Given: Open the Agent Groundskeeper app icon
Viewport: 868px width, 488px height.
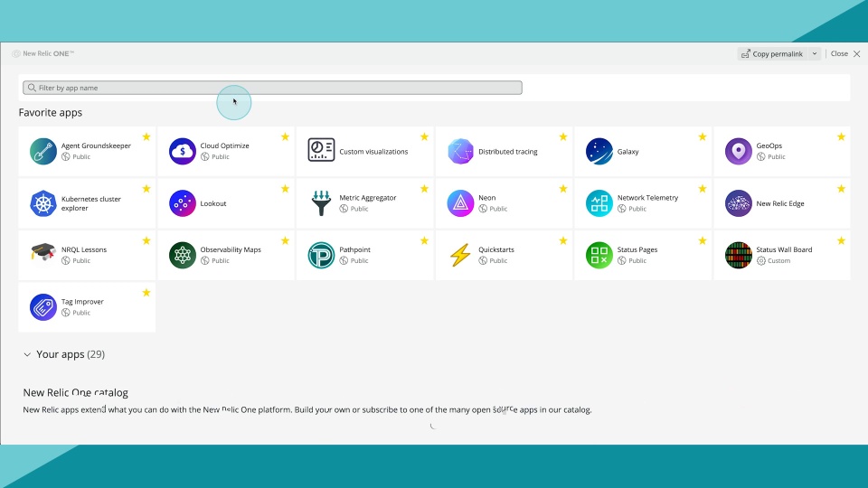Looking at the screenshot, I should (43, 151).
